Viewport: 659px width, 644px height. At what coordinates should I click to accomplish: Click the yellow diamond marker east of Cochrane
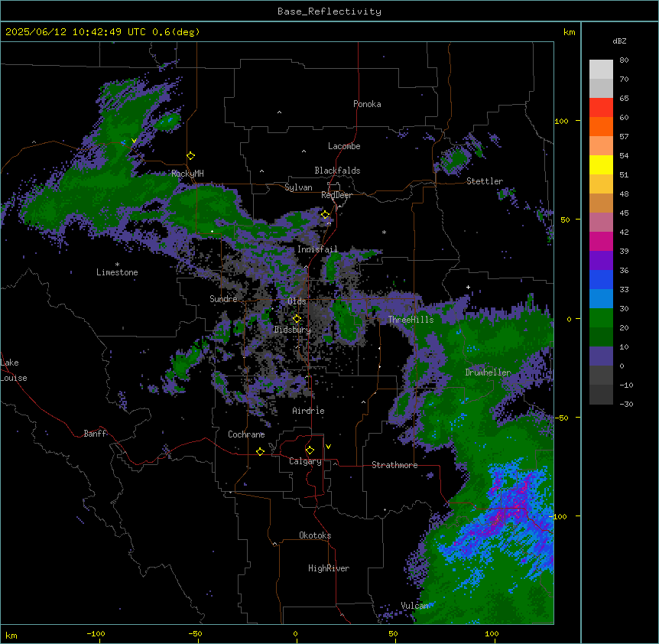tap(260, 451)
